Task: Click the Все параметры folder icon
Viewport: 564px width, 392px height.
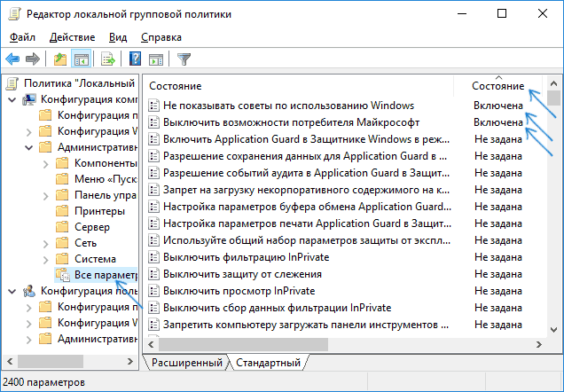Action: [63, 275]
